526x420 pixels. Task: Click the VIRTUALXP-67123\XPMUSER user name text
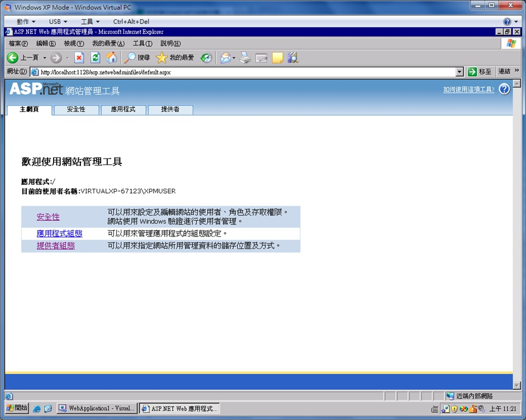(128, 191)
